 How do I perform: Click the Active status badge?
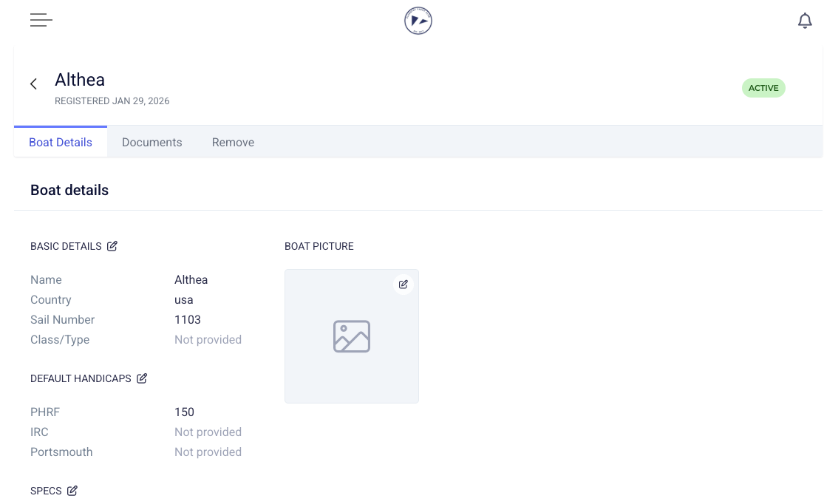click(763, 88)
